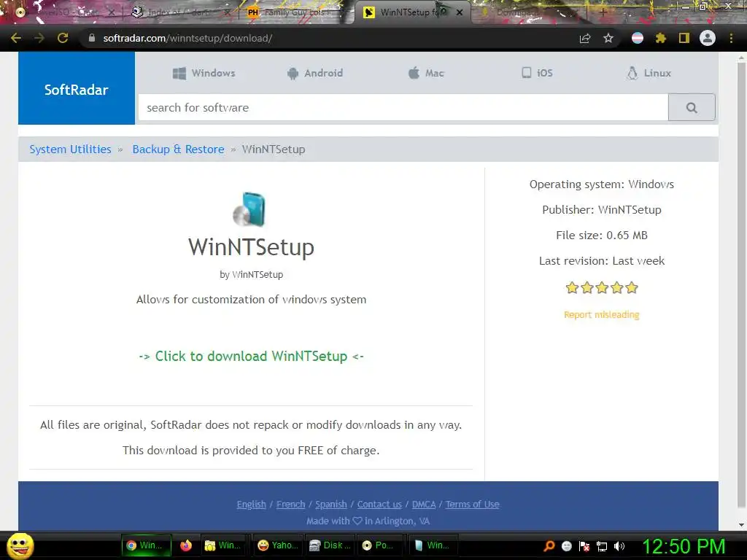Screen dimensions: 747x560
Task: Open the volume speaker tray icon
Action: (x=619, y=546)
